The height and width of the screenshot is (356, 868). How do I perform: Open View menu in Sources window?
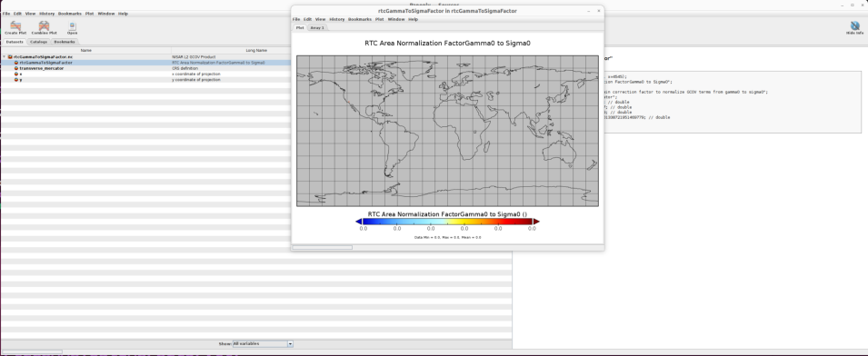(30, 14)
